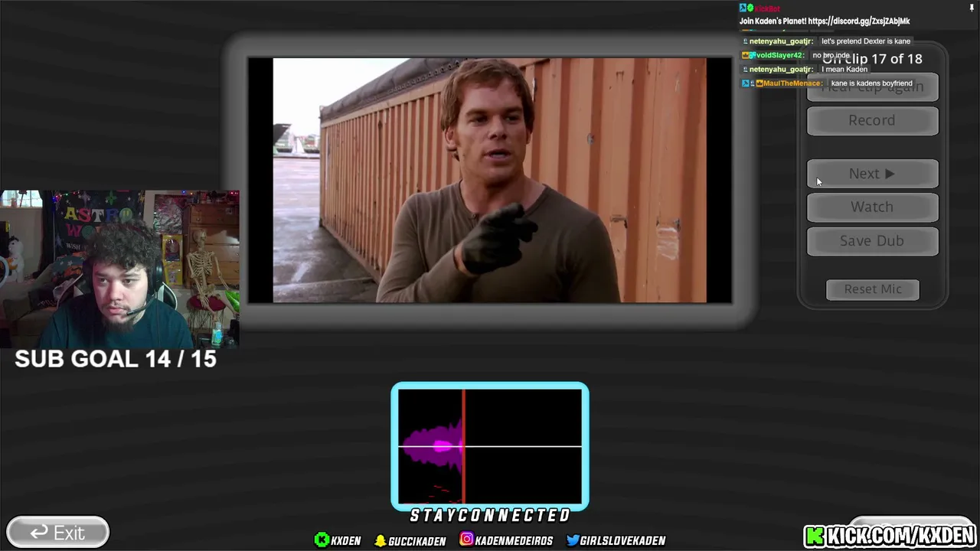Screen dimensions: 980x551
Task: Click chat username MauiTheMenace
Action: tap(793, 83)
